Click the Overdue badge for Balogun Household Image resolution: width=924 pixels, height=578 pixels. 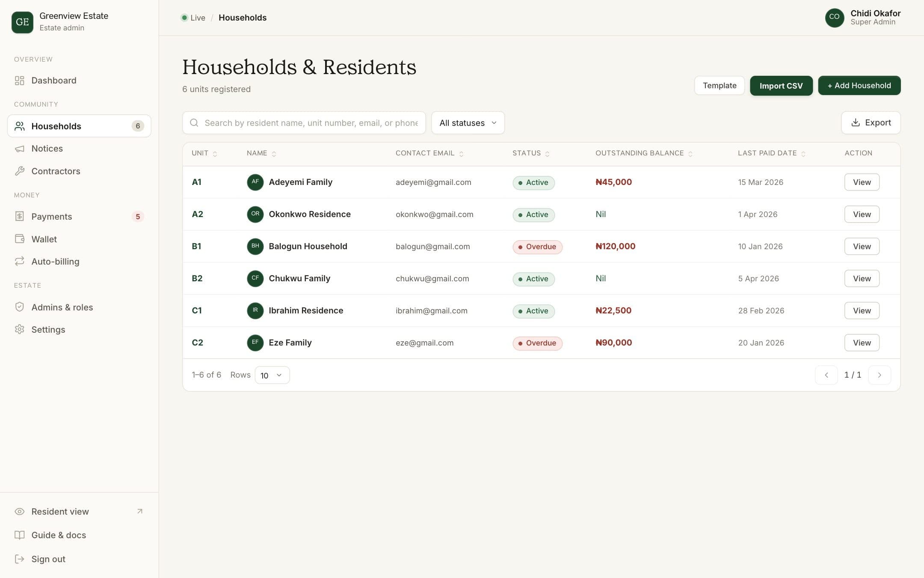click(x=537, y=247)
